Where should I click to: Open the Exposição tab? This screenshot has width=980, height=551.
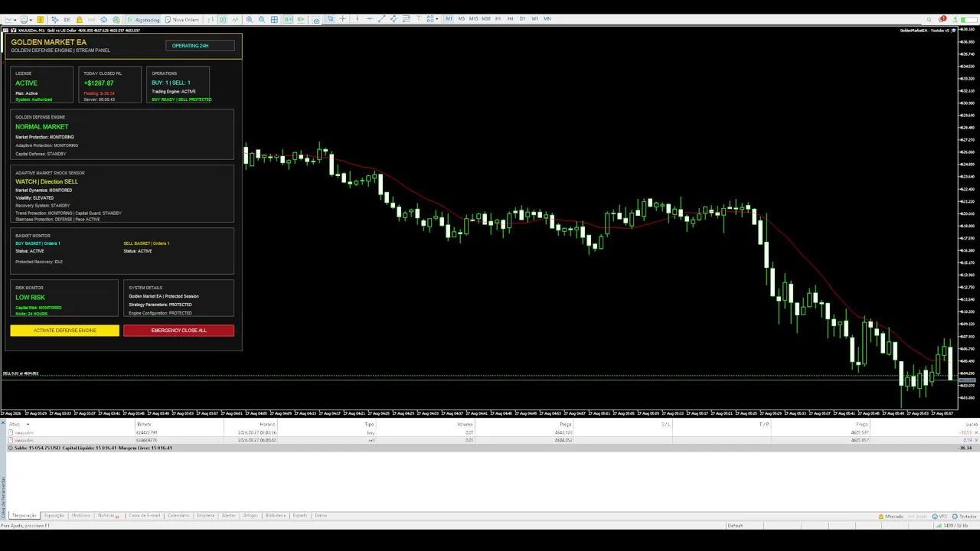pos(54,516)
